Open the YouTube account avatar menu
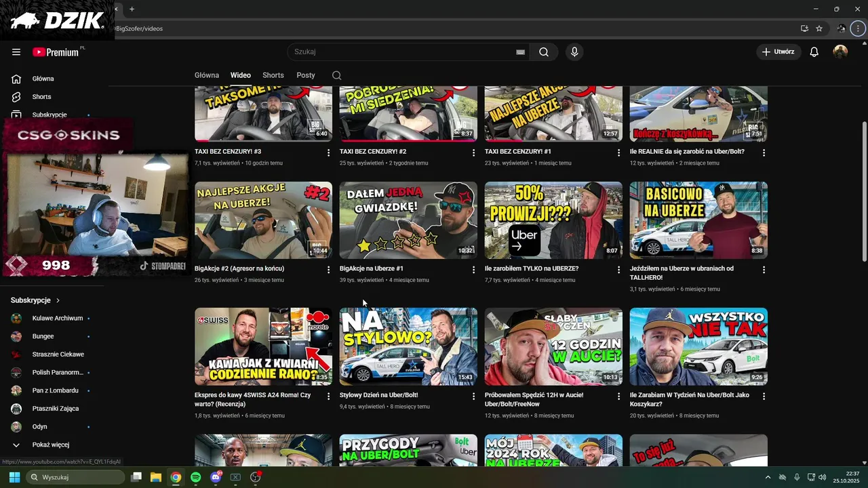868x488 pixels. (x=840, y=52)
